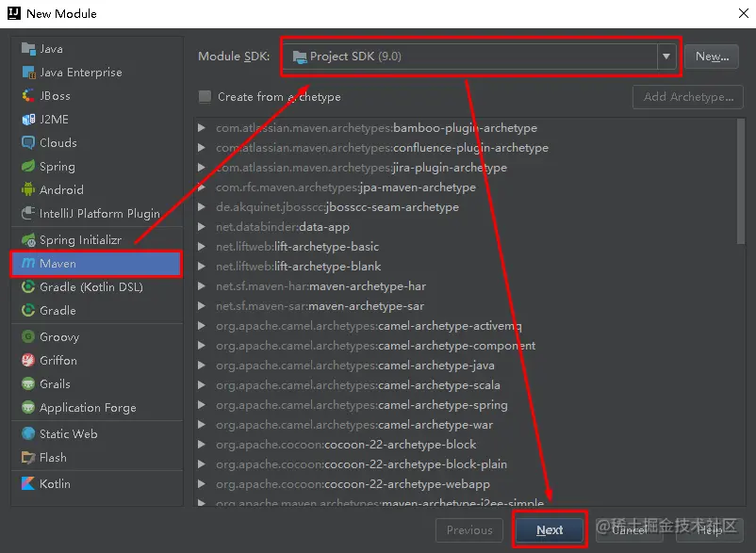Pick the JBoss icon in sidebar
Image resolution: width=756 pixels, height=553 pixels.
click(28, 96)
